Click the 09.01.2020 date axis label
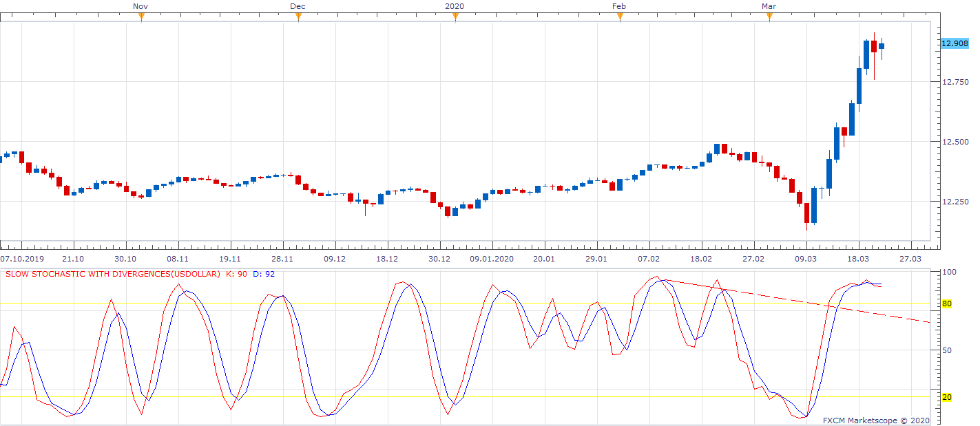980x426 pixels. 492,259
